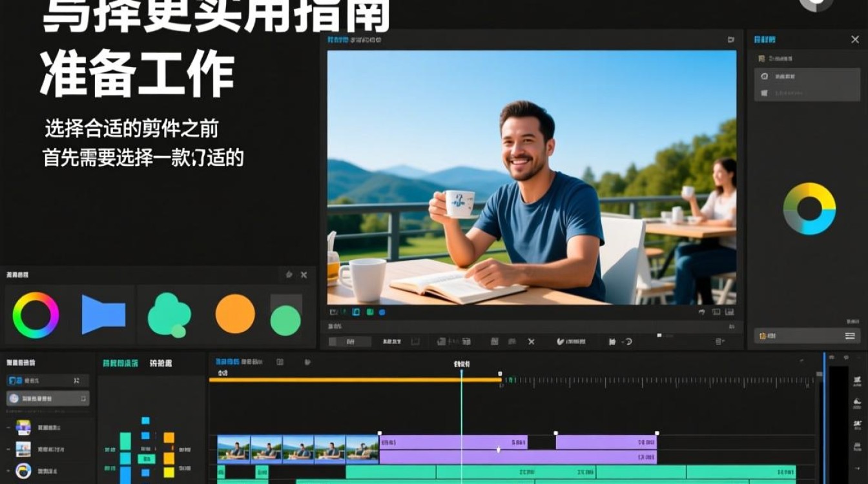The height and width of the screenshot is (484, 868).
Task: Click the blue dot icon below preview
Action: coord(382,312)
